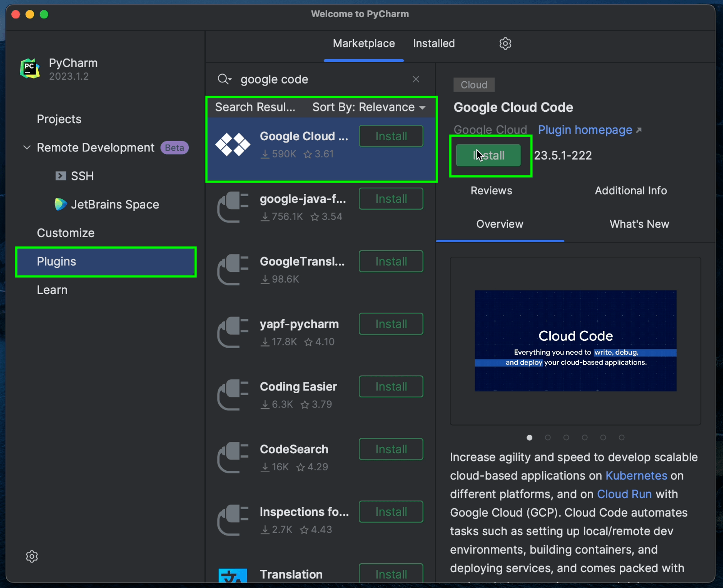
Task: Select the second carousel dot indicator
Action: coord(548,437)
